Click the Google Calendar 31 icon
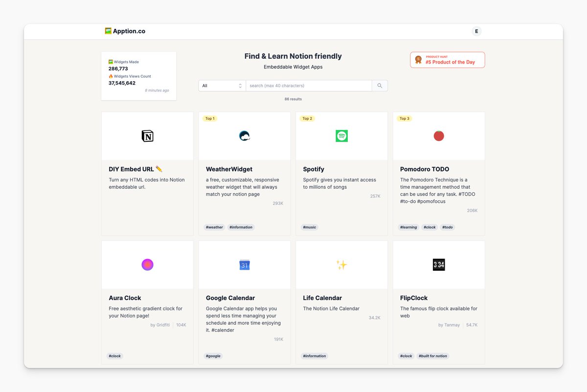The image size is (587, 392). pos(245,265)
